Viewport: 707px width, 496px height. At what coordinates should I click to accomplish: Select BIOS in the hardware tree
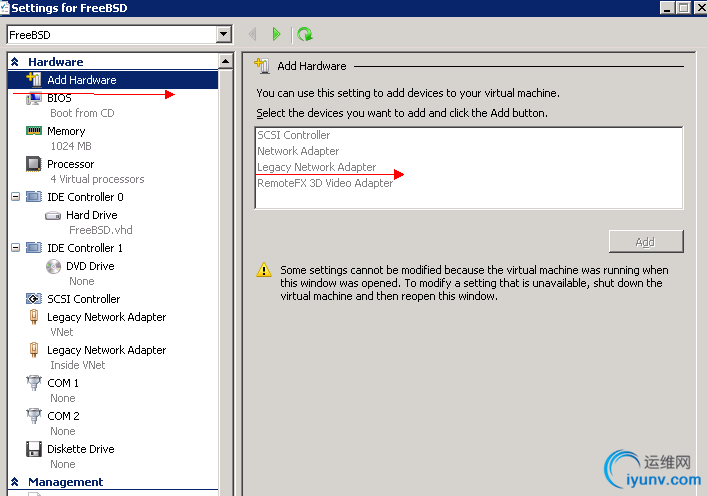point(59,98)
